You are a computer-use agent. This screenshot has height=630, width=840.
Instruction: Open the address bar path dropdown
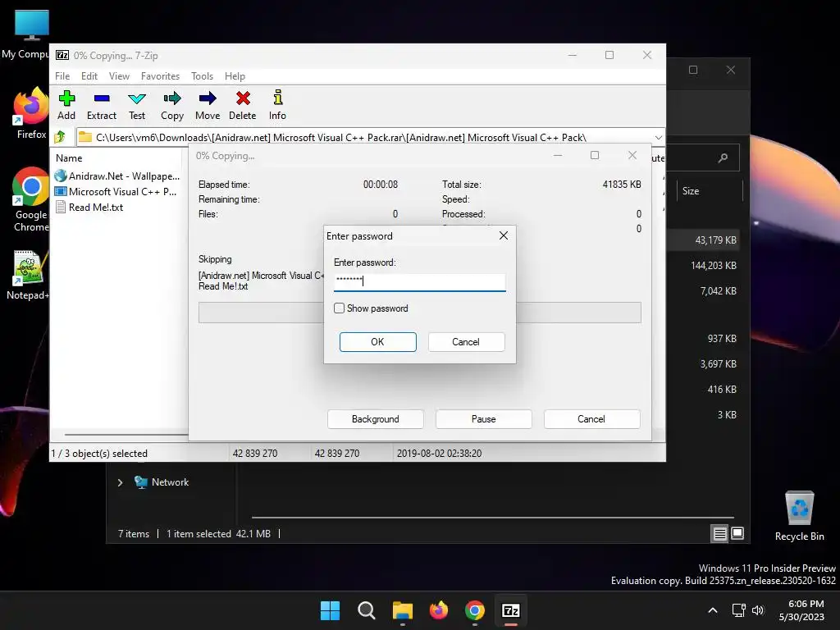click(659, 137)
